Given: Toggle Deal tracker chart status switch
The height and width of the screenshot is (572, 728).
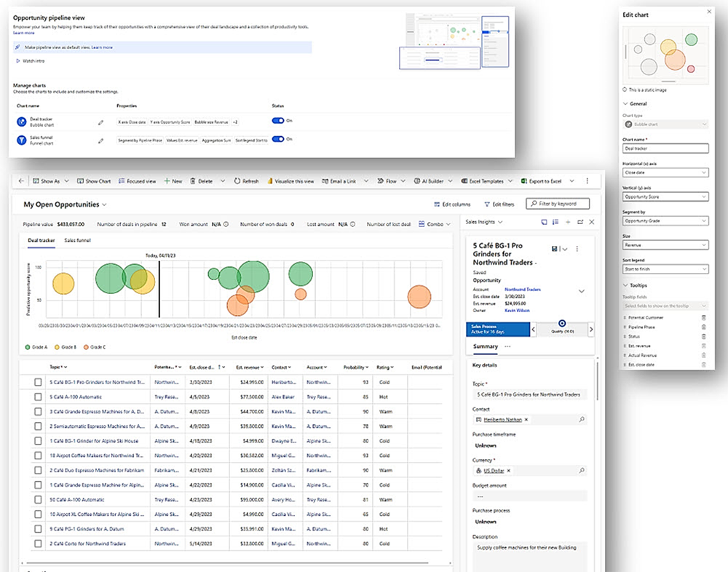Looking at the screenshot, I should 277,121.
